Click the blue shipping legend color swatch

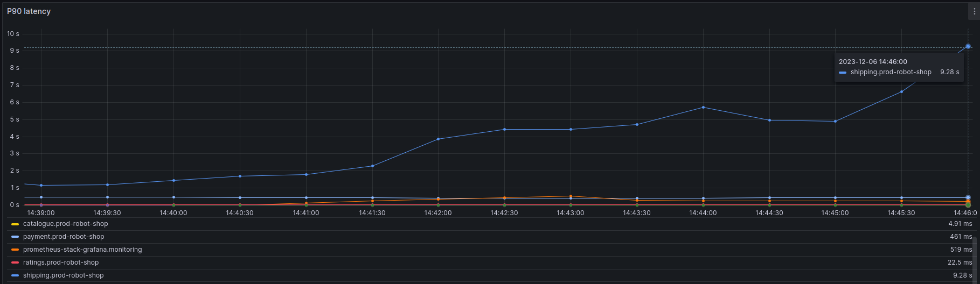pos(15,275)
